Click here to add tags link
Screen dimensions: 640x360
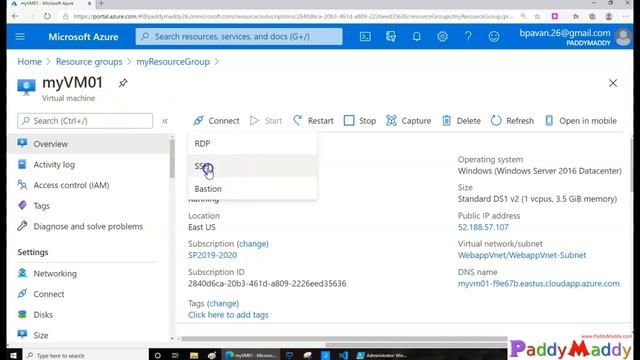pyautogui.click(x=228, y=315)
